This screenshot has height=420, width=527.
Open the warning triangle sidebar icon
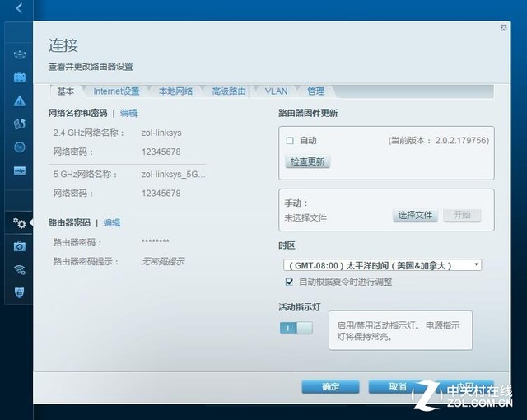(20, 100)
